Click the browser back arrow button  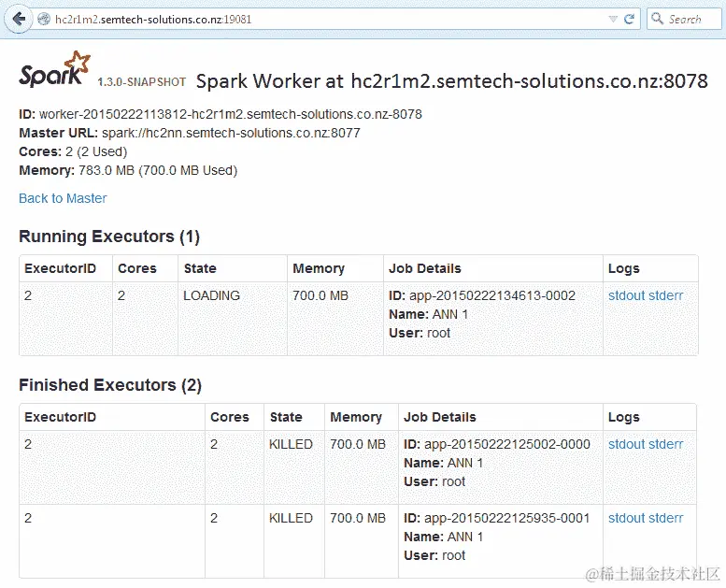pos(19,20)
